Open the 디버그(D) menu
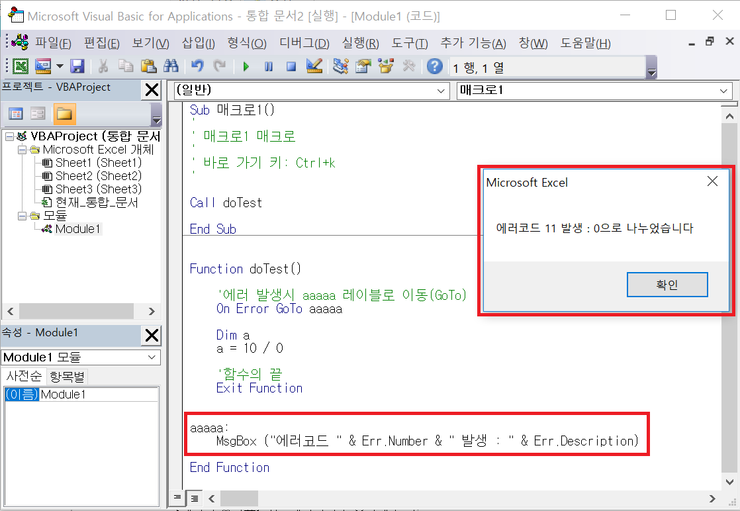This screenshot has width=740, height=511. pos(304,43)
